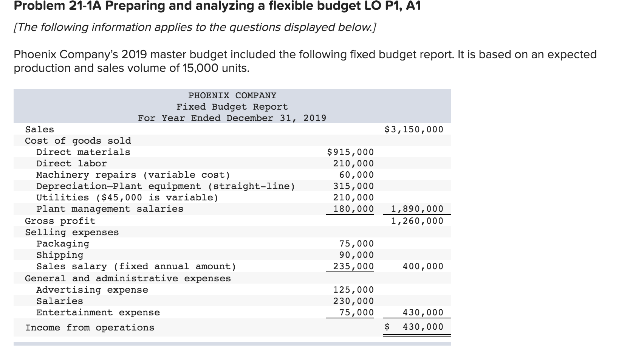Select 'Sales salary (fixed annual amount)' label
Image resolution: width=644 pixels, height=363 pixels.
pyautogui.click(x=136, y=267)
